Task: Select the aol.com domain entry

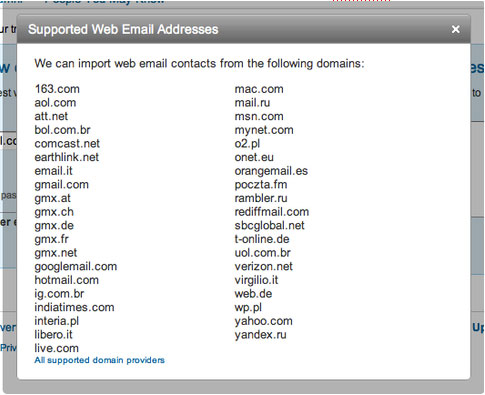Action: point(55,103)
